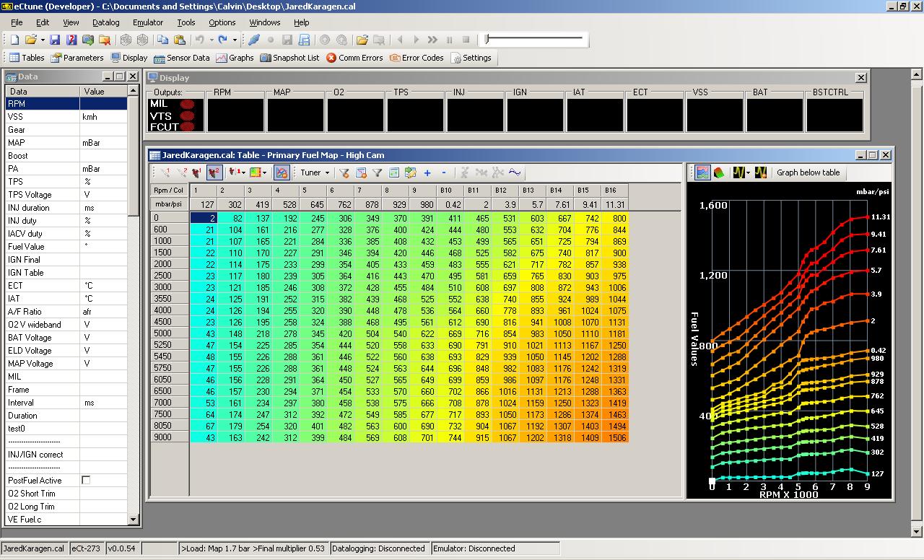Image resolution: width=924 pixels, height=560 pixels.
Task: Click Data panel scrollbar down arrow
Action: click(x=133, y=519)
